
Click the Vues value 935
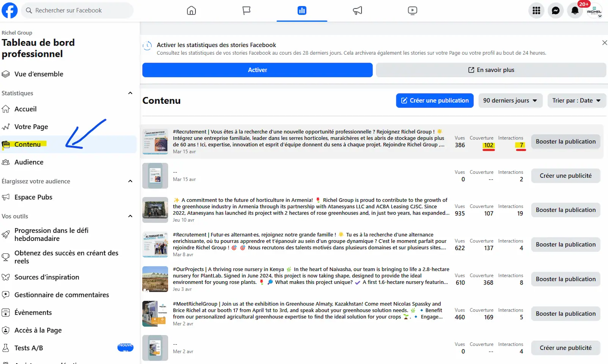(460, 214)
